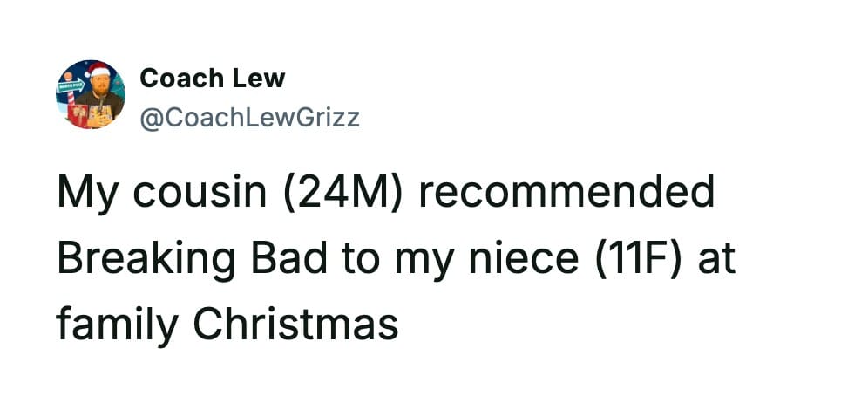Image resolution: width=868 pixels, height=410 pixels.
Task: Click the word "Christmas" in the tweet
Action: click(296, 325)
